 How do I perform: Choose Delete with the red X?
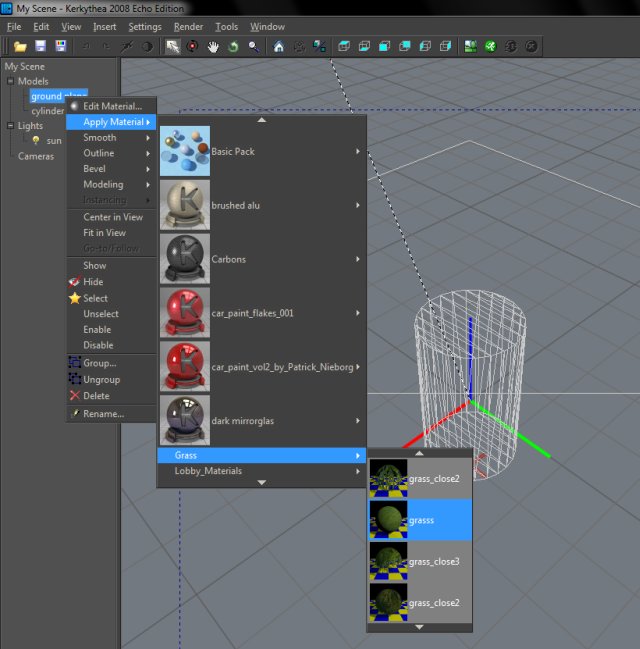click(111, 396)
